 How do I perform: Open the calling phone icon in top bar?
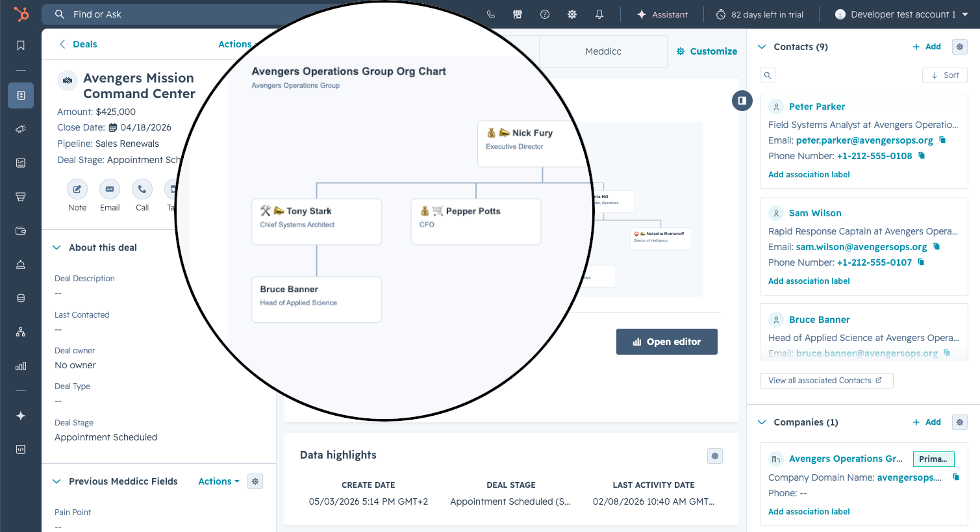491,14
